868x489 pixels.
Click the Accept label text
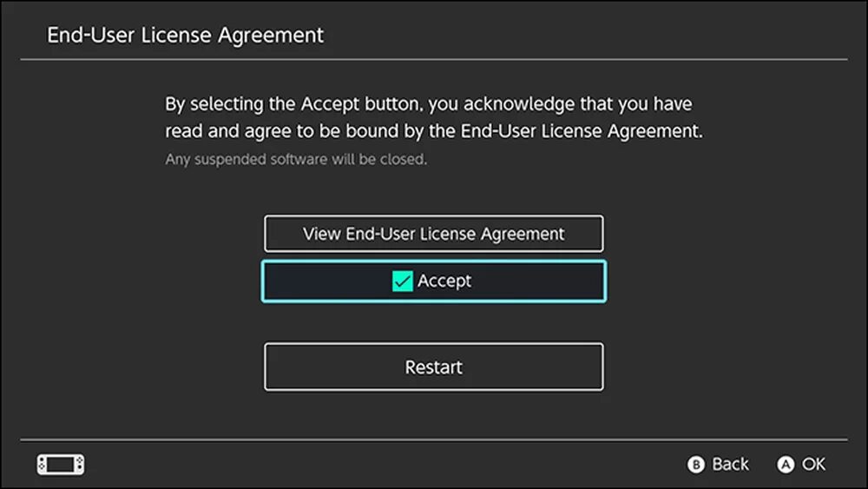pyautogui.click(x=444, y=281)
